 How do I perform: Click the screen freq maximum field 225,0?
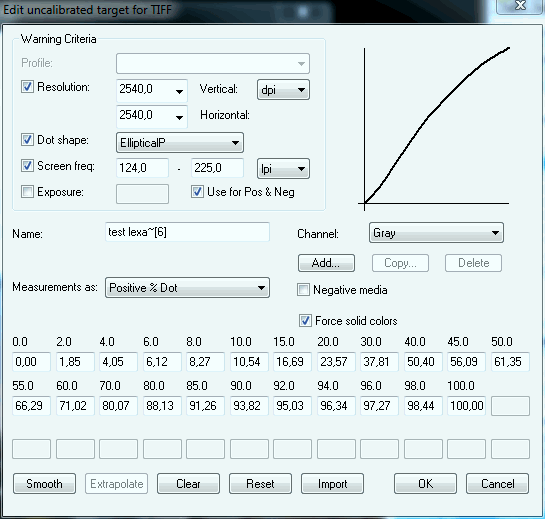218,168
